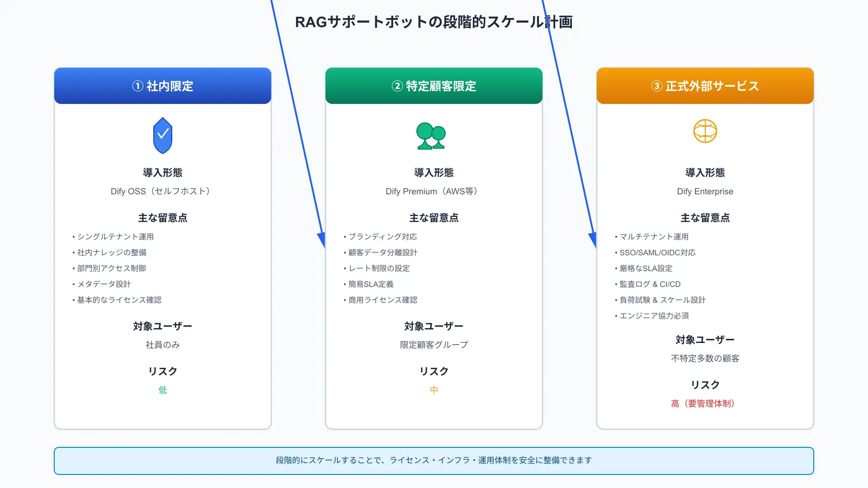The image size is (868, 488).
Task: Click the bullet 部門別アクセス制御
Action: 109,268
